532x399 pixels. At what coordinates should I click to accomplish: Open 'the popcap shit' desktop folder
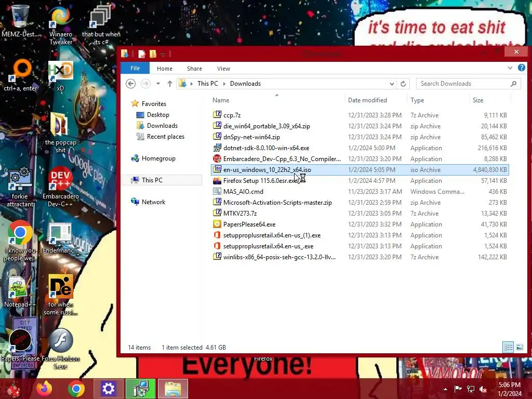(60, 133)
